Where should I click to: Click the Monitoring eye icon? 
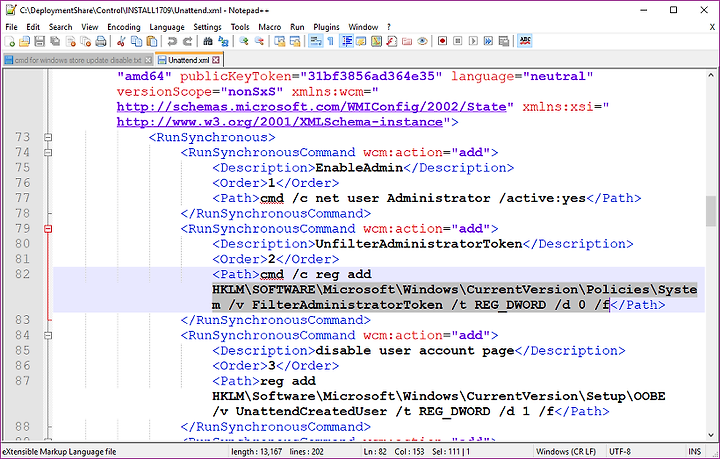(422, 42)
